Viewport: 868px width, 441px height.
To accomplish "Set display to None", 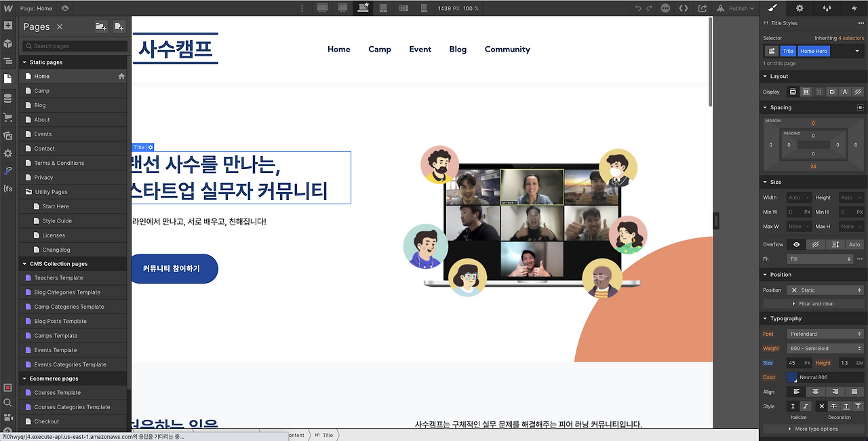I will [x=857, y=92].
